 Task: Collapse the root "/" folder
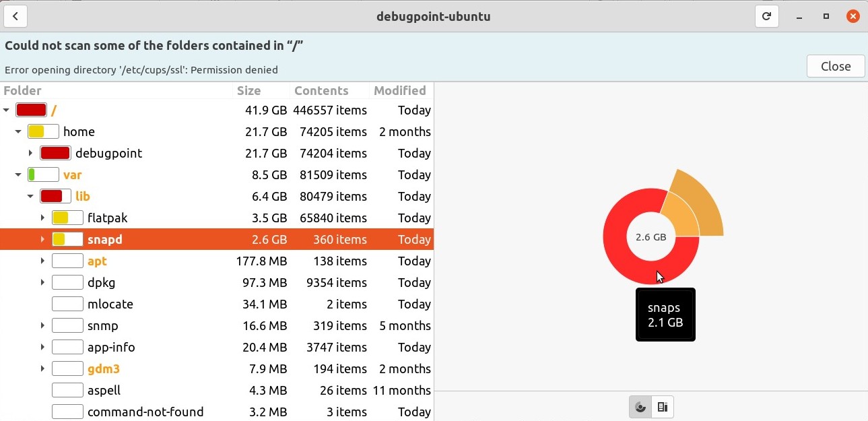(x=7, y=110)
